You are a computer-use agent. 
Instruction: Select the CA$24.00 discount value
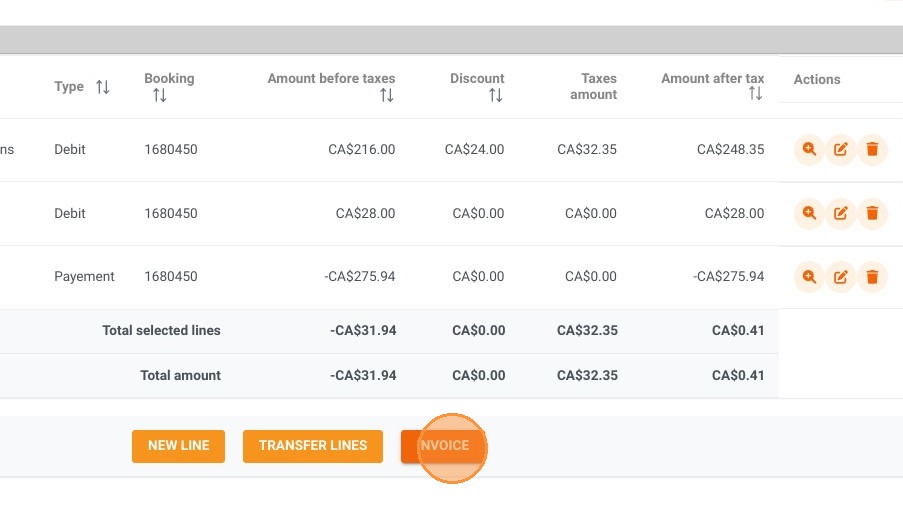[474, 149]
